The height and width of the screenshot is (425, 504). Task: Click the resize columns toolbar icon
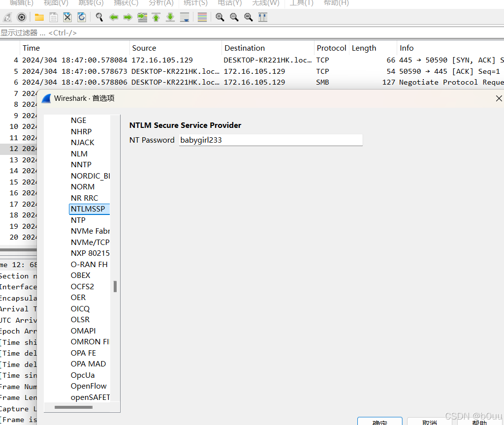[x=263, y=17]
